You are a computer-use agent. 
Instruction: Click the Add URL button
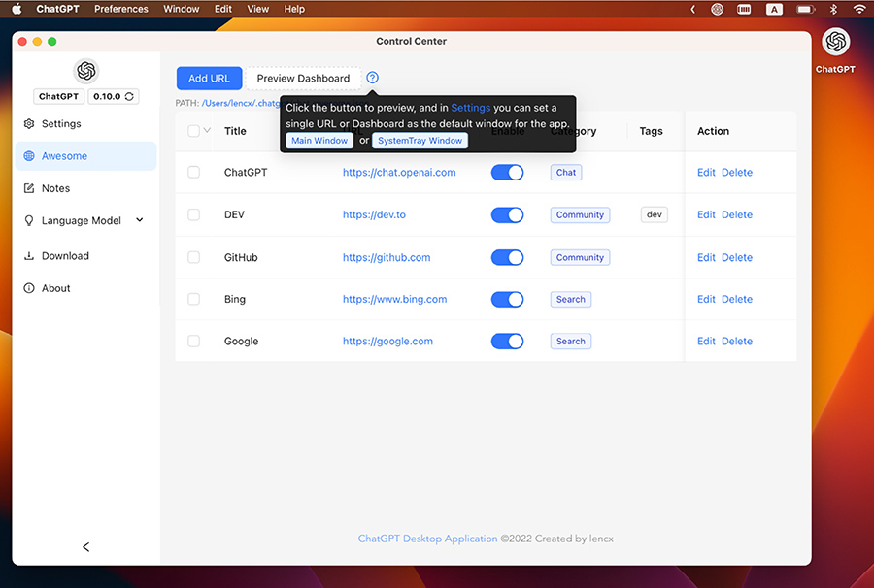[x=209, y=78]
